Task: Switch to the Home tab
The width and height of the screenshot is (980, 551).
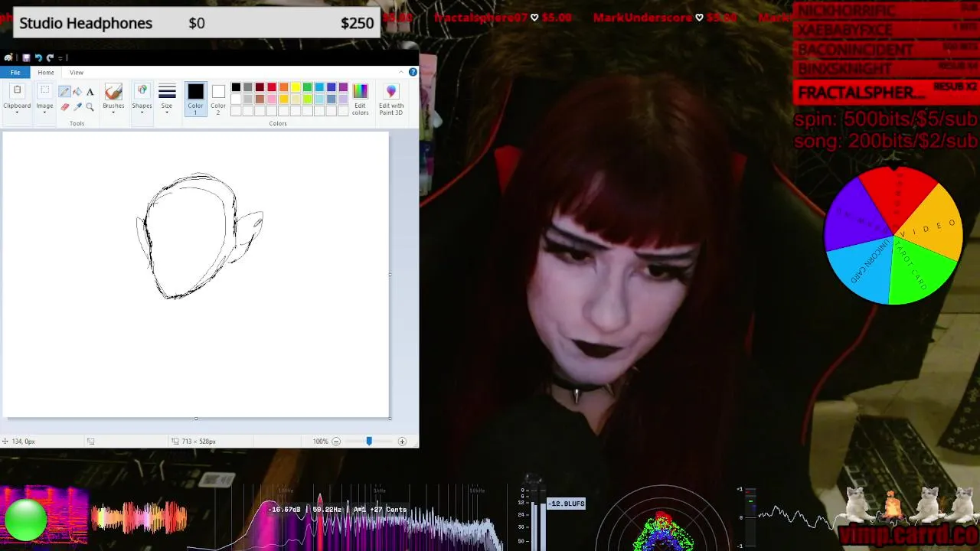Action: pos(46,72)
